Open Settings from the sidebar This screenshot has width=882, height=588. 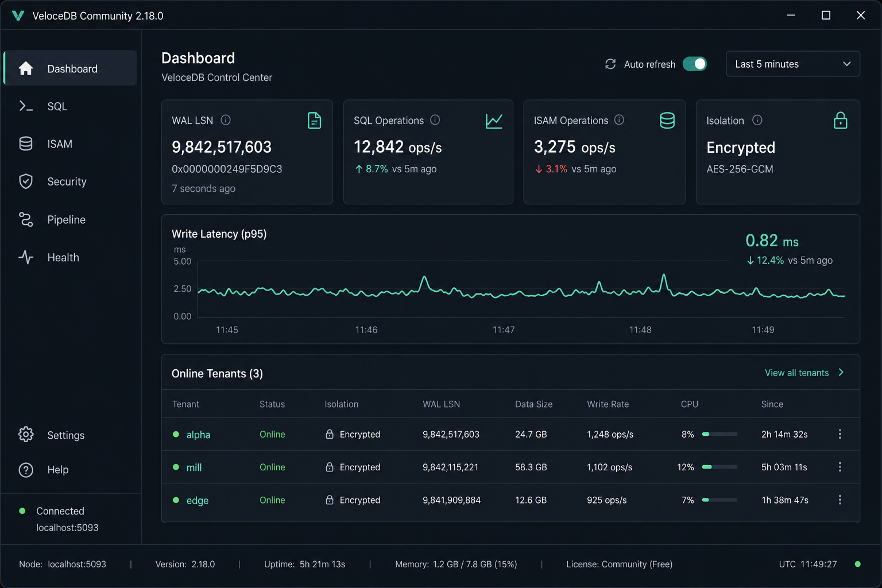[x=70, y=435]
